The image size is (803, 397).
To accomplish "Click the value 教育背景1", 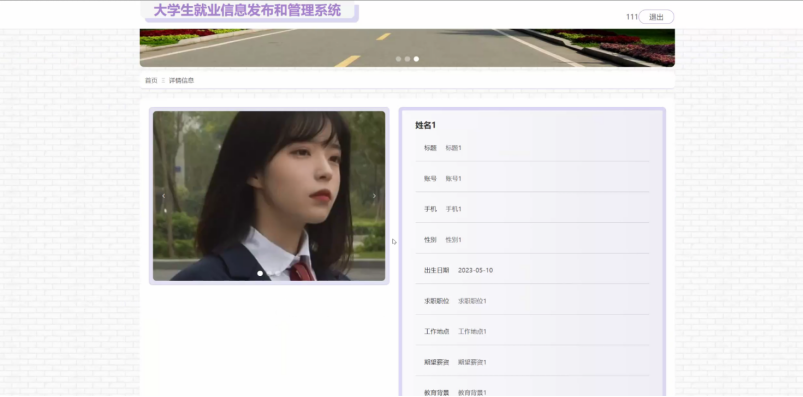I will point(472,392).
